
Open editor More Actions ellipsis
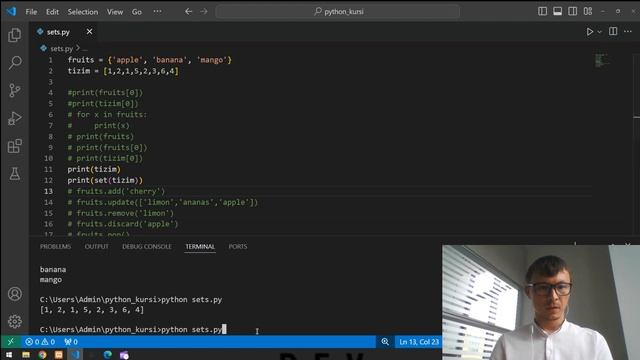628,31
